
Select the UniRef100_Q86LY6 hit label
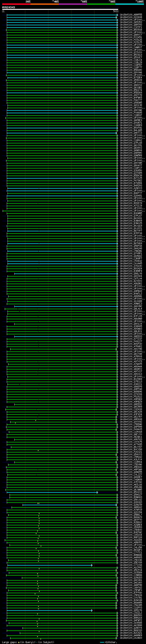[x=131, y=273]
